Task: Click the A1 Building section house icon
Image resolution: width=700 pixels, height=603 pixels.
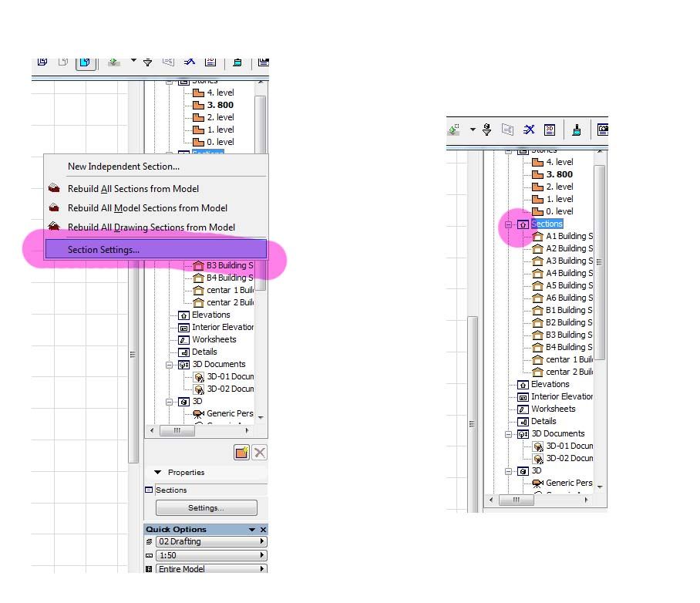Action: [x=538, y=236]
